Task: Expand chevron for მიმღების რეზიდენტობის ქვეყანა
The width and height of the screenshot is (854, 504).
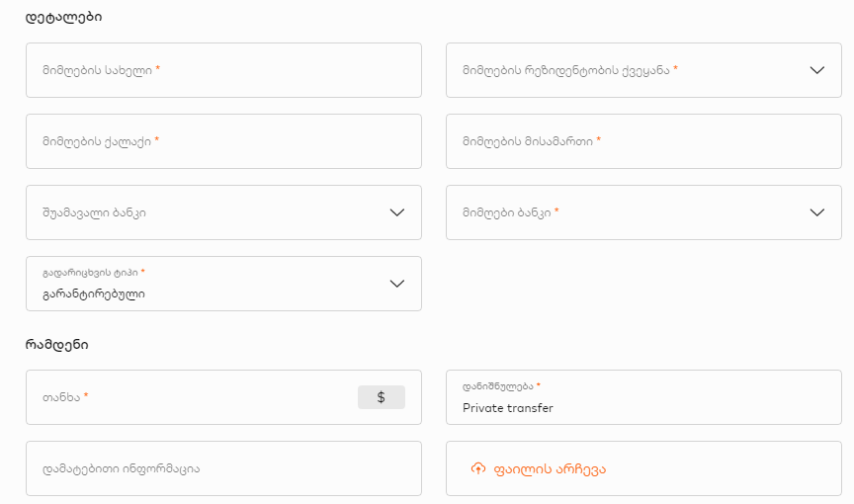Action: tap(817, 70)
